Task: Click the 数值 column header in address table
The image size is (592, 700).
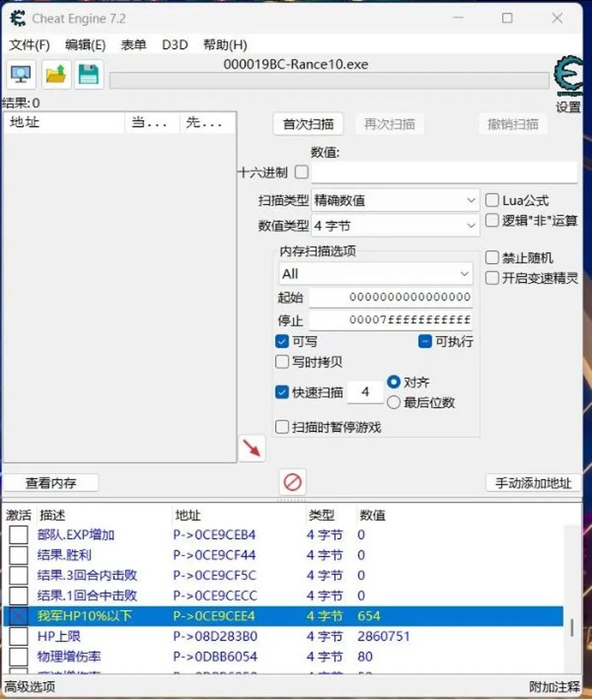Action: pyautogui.click(x=372, y=515)
